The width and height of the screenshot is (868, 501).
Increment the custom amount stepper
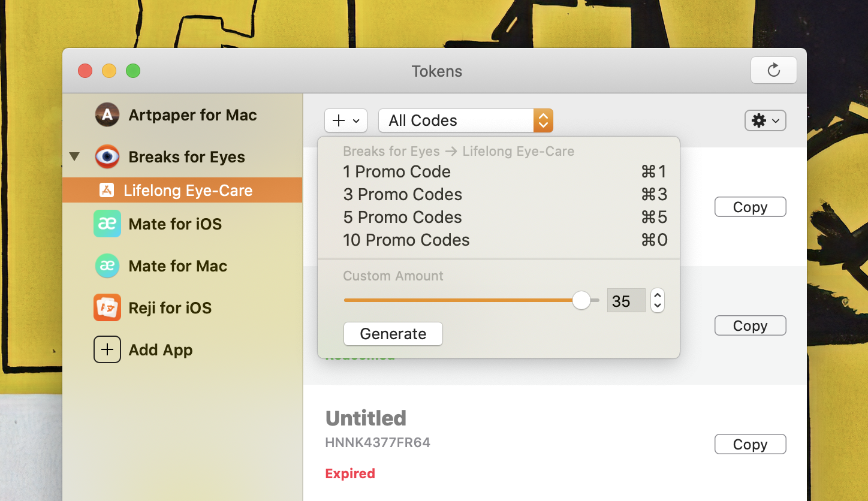(x=658, y=295)
